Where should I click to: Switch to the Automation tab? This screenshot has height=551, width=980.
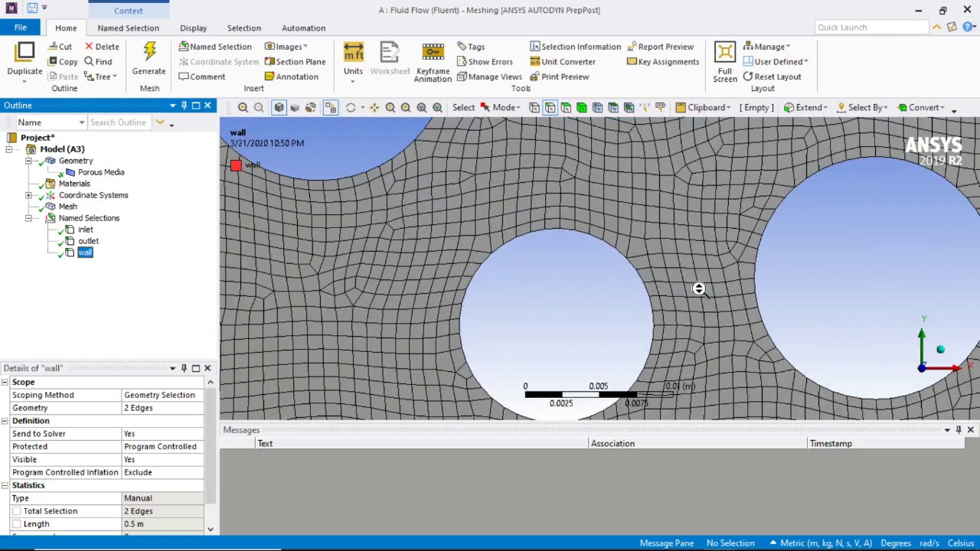click(303, 28)
